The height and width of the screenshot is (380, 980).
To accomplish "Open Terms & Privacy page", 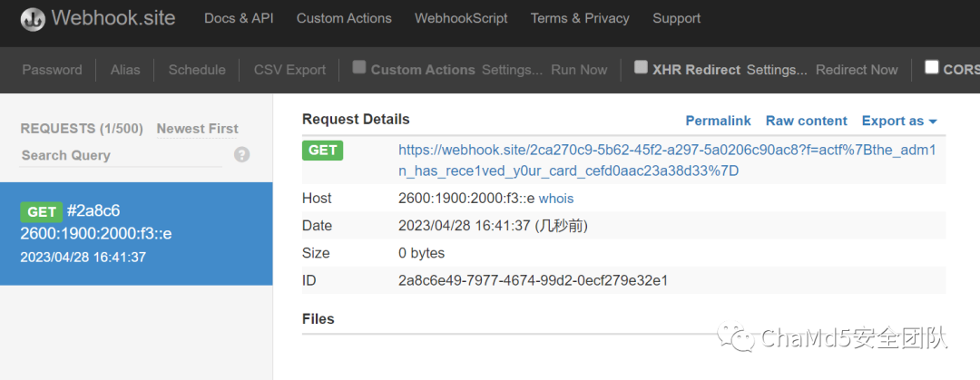I will (x=580, y=19).
